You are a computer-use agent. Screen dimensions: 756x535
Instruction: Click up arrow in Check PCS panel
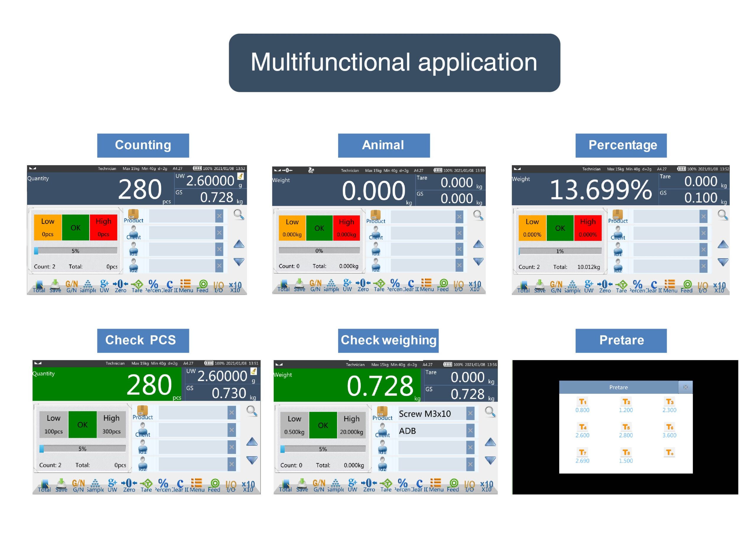(x=252, y=442)
